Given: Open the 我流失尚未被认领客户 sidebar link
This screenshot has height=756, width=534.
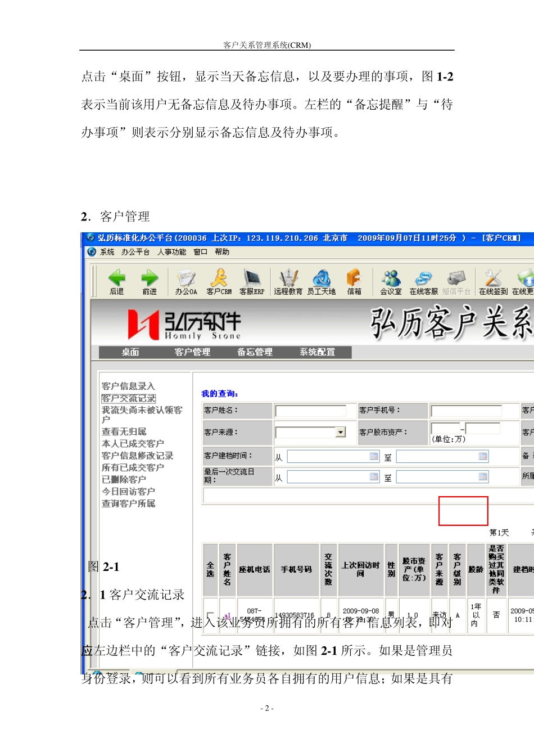Looking at the screenshot, I should [142, 415].
